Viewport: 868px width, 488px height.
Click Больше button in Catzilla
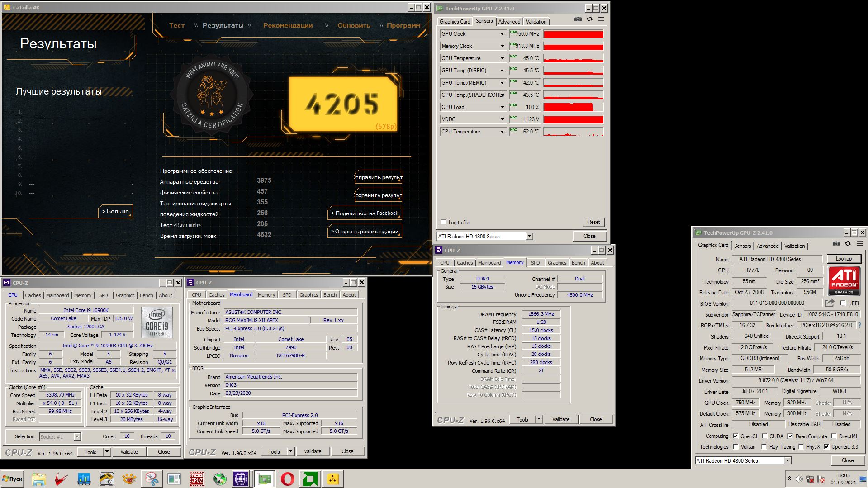[115, 211]
